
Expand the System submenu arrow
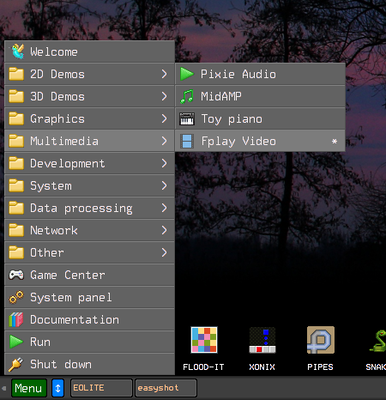pyautogui.click(x=164, y=186)
